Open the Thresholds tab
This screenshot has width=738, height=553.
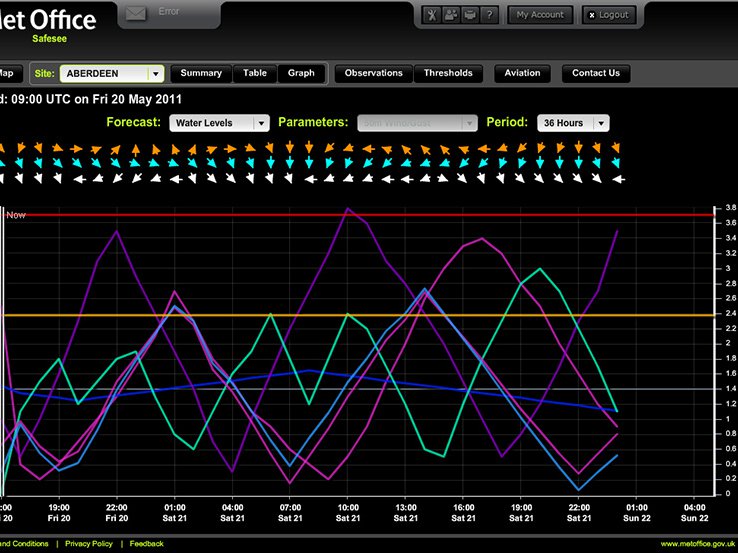click(448, 73)
